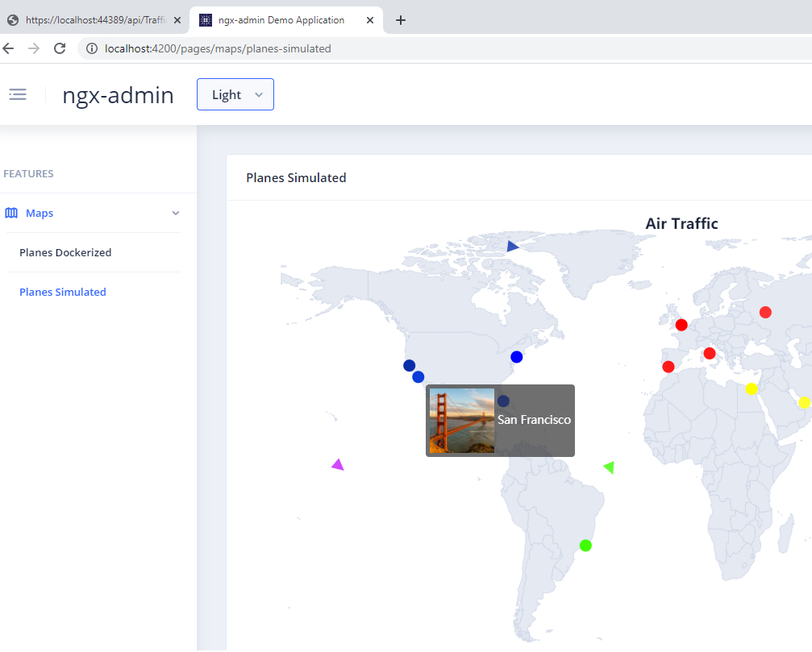Click the Air Traffic chart title
The image size is (812, 652).
coord(681,223)
